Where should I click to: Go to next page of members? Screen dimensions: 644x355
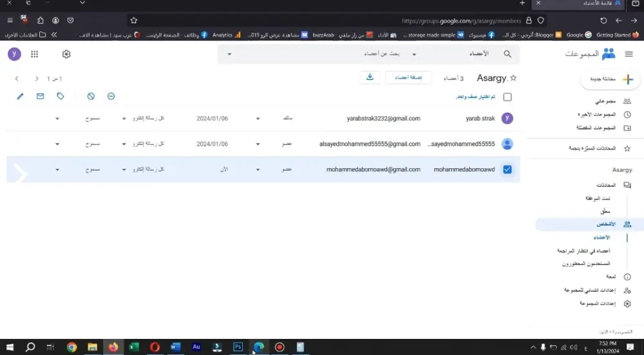coord(17,79)
